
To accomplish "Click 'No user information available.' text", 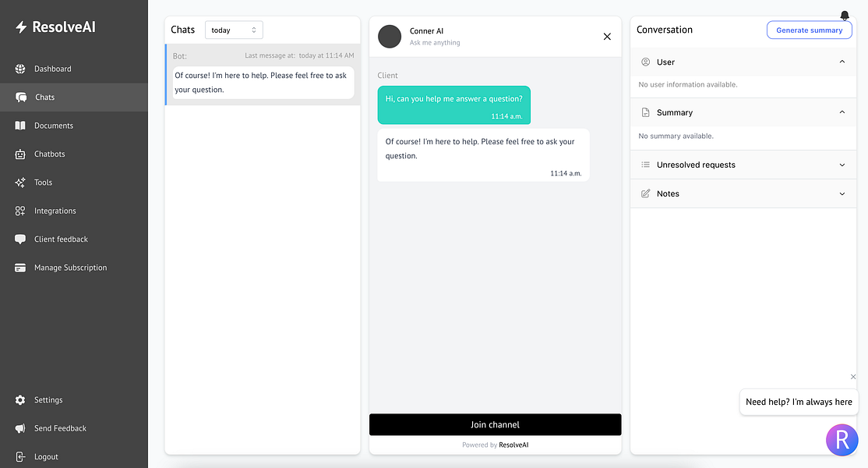I will click(x=688, y=85).
